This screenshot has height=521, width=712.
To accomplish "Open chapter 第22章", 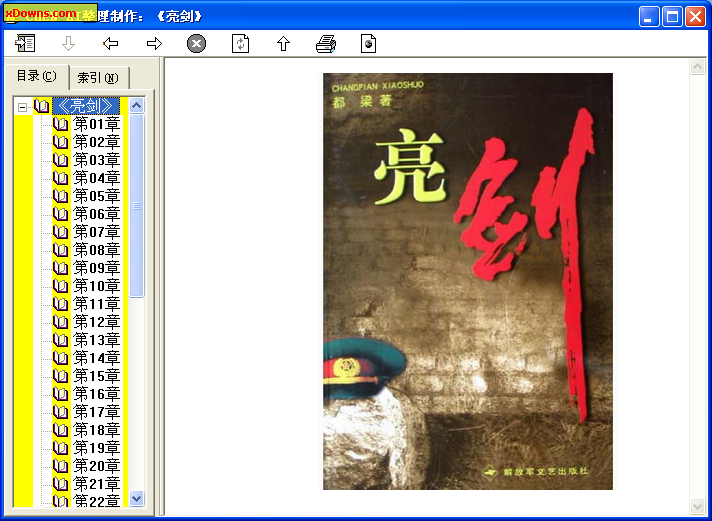I will (x=97, y=501).
